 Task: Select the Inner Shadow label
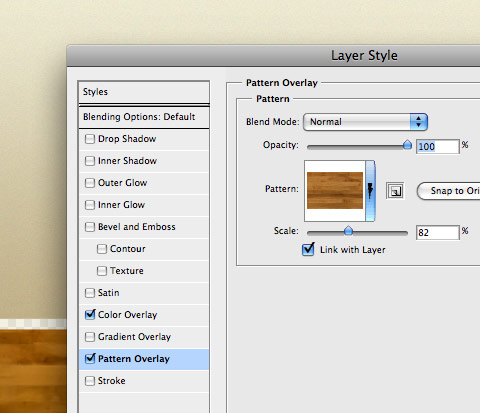127,161
